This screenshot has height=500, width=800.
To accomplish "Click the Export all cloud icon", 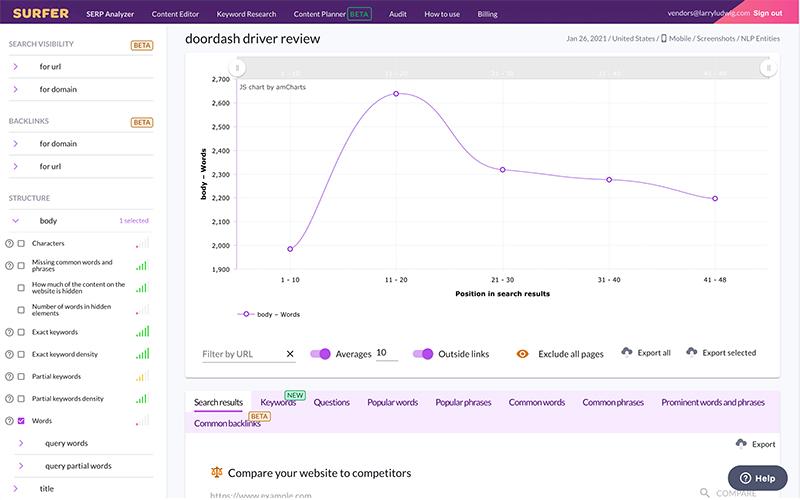I will pos(627,352).
